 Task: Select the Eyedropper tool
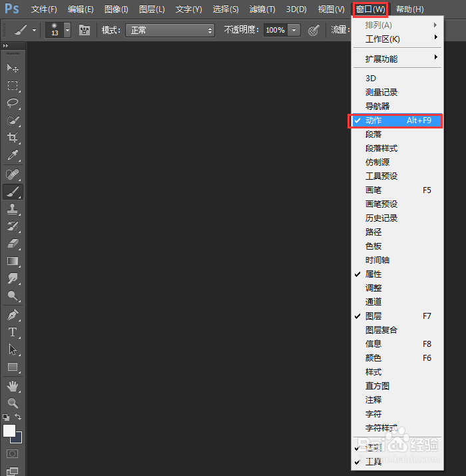[x=13, y=155]
